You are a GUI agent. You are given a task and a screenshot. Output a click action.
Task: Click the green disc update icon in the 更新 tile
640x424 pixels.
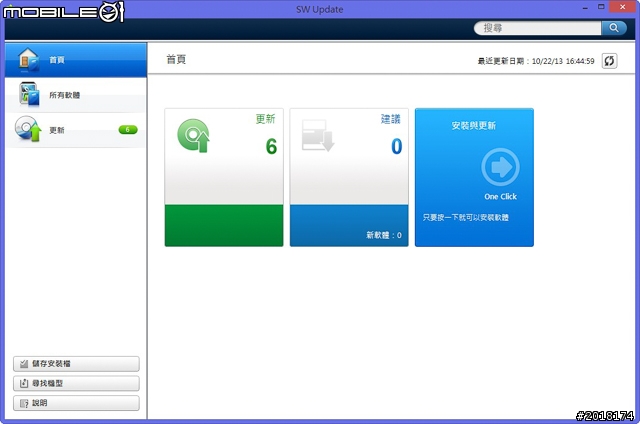[193, 135]
